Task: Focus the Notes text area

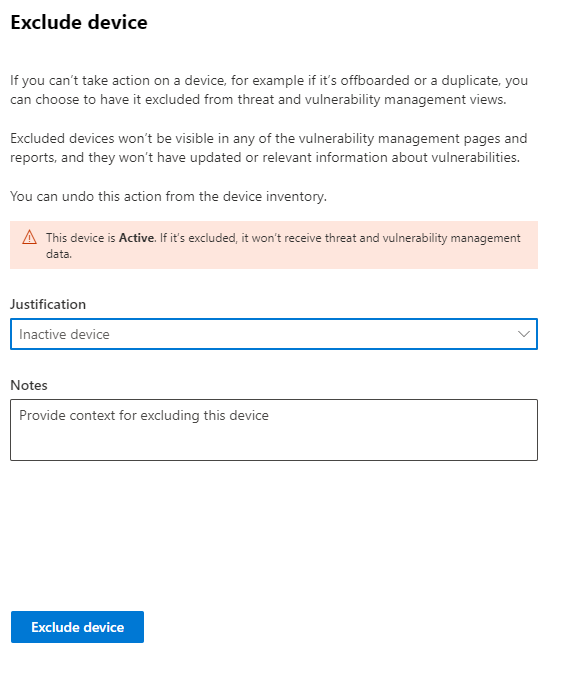Action: click(274, 430)
